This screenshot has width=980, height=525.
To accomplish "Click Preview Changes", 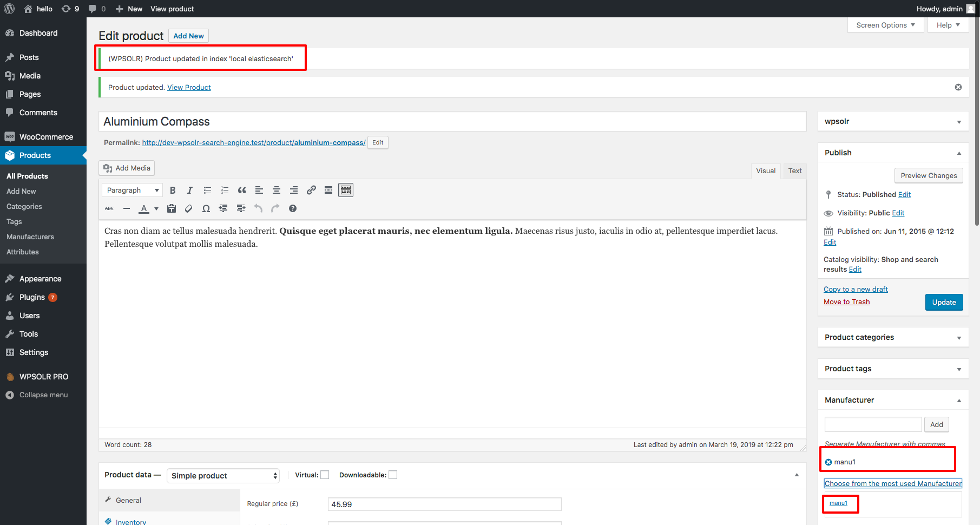I will 929,175.
